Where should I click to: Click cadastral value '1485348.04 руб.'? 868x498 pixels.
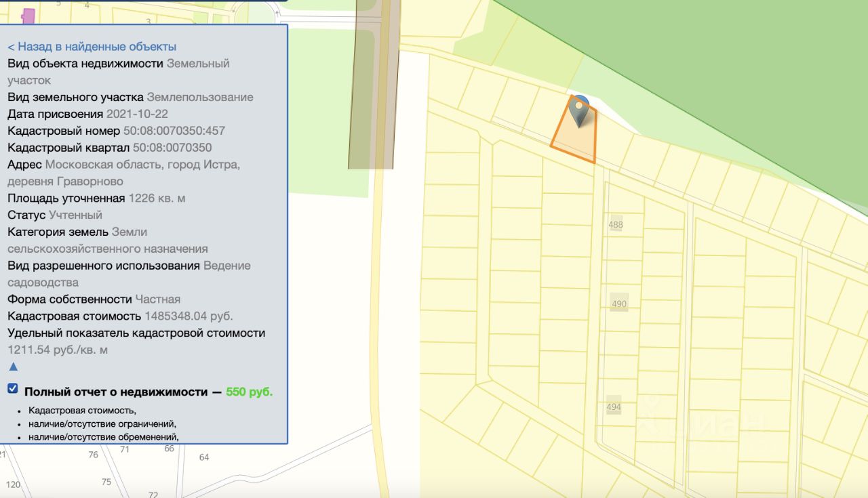[x=189, y=316]
